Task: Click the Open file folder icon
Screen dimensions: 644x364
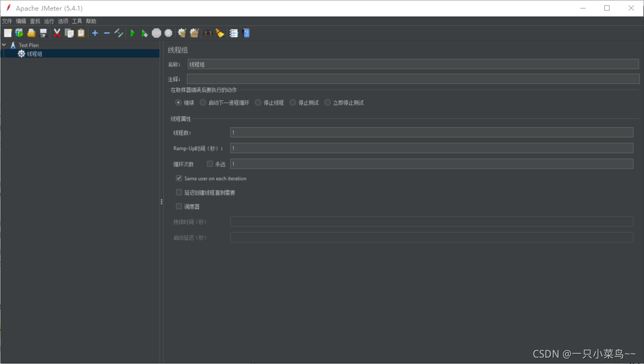Action: tap(31, 33)
